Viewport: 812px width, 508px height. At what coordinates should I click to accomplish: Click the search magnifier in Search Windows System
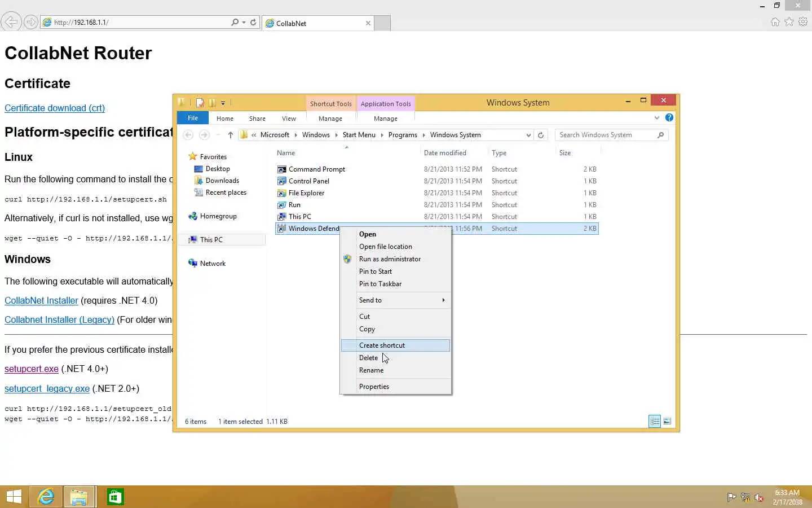coord(661,135)
